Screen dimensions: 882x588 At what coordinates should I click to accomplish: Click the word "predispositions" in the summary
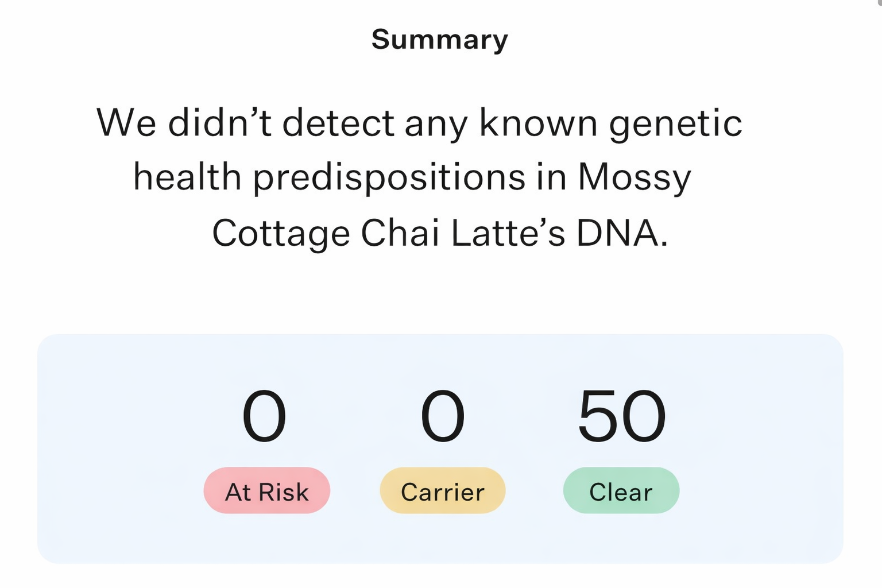(x=389, y=177)
